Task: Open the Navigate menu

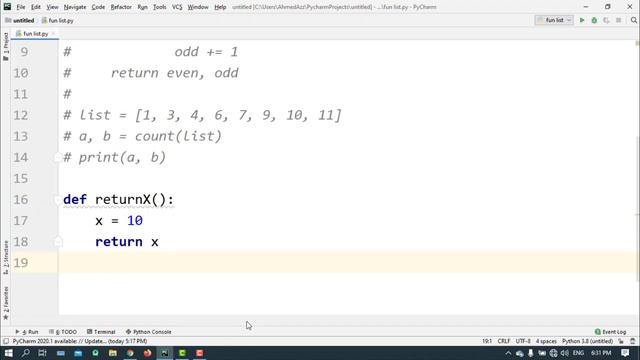Action: coord(75,7)
